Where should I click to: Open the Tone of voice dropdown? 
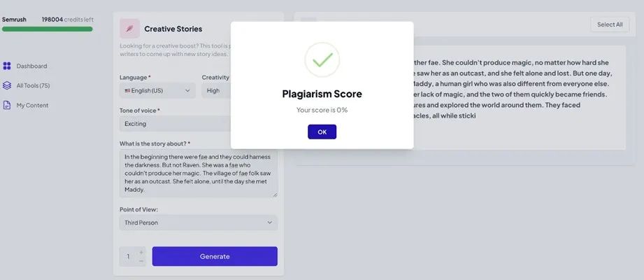coord(175,124)
